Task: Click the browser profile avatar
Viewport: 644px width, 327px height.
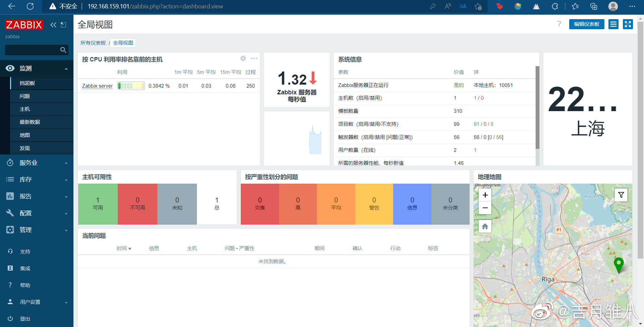Action: pos(613,6)
